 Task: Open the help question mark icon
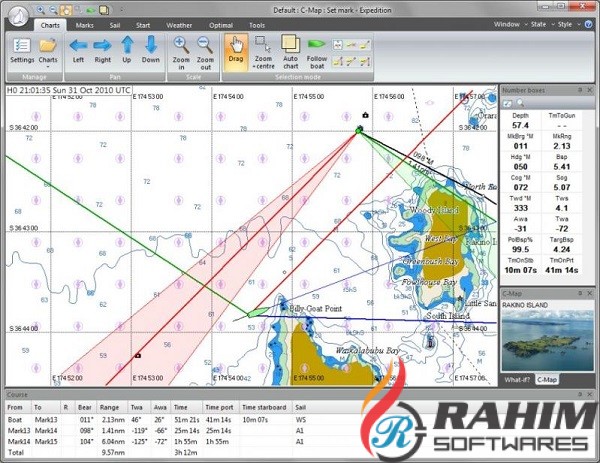pos(589,24)
